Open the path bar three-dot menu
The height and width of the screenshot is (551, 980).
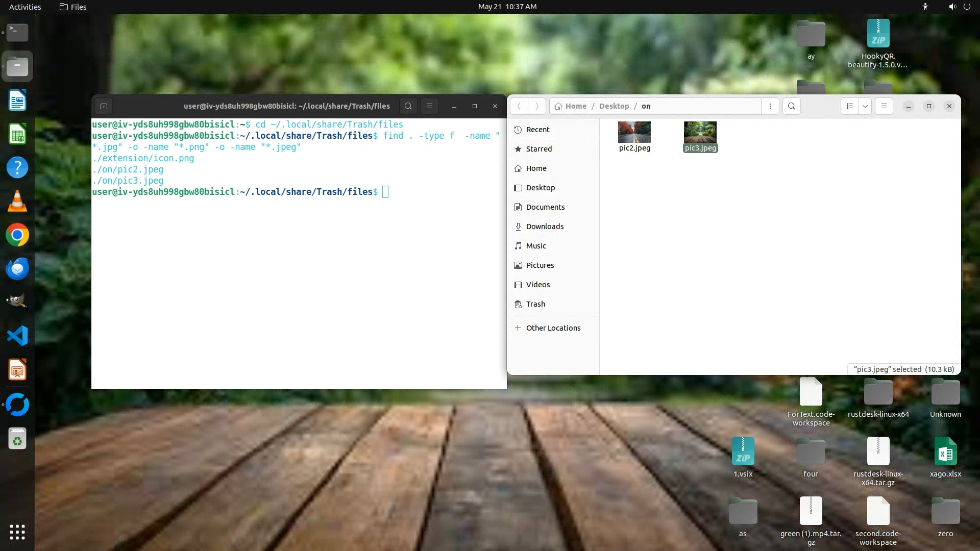point(770,106)
